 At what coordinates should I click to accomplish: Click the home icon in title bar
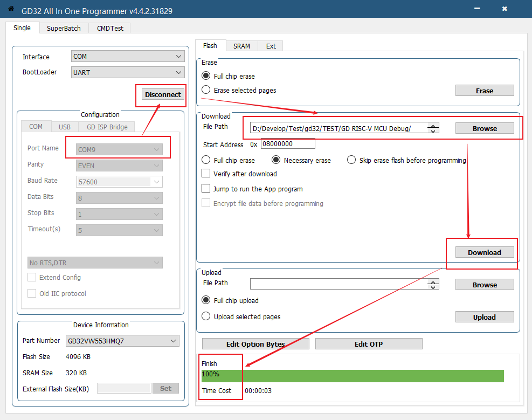pyautogui.click(x=11, y=9)
